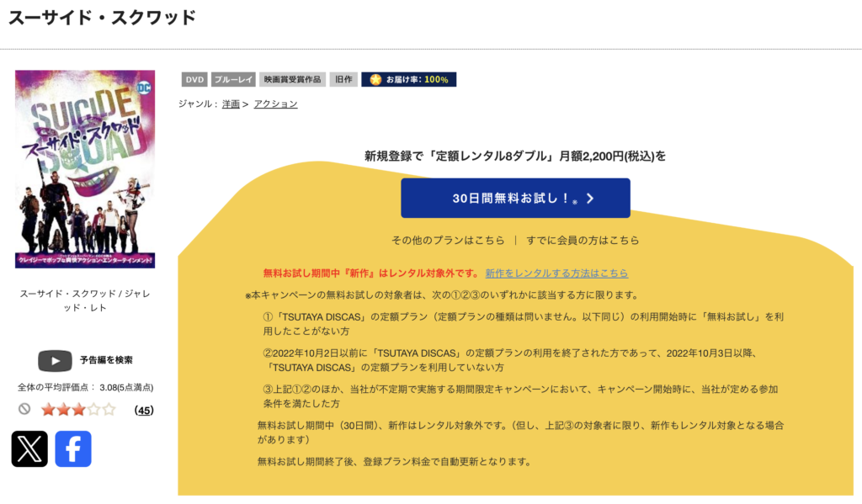Screen dimensions: 862x504
Task: Click the cast caption under the cover
Action: [85, 300]
